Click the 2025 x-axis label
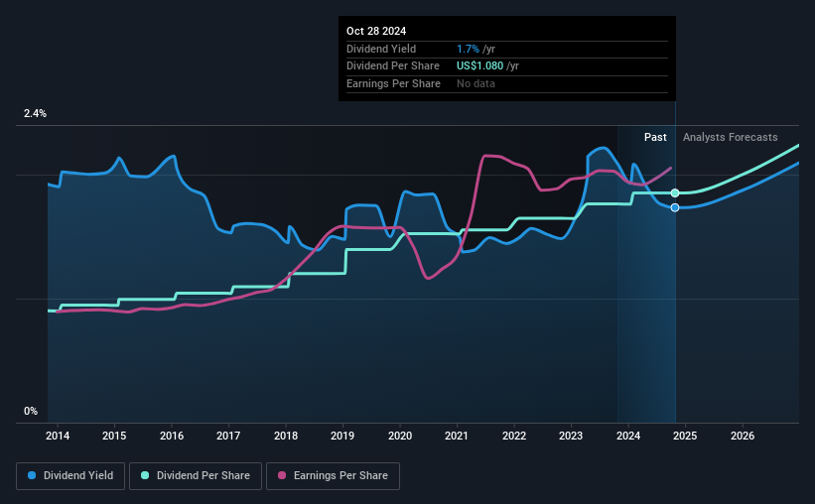Screen dimensions: 815x504 [x=685, y=436]
